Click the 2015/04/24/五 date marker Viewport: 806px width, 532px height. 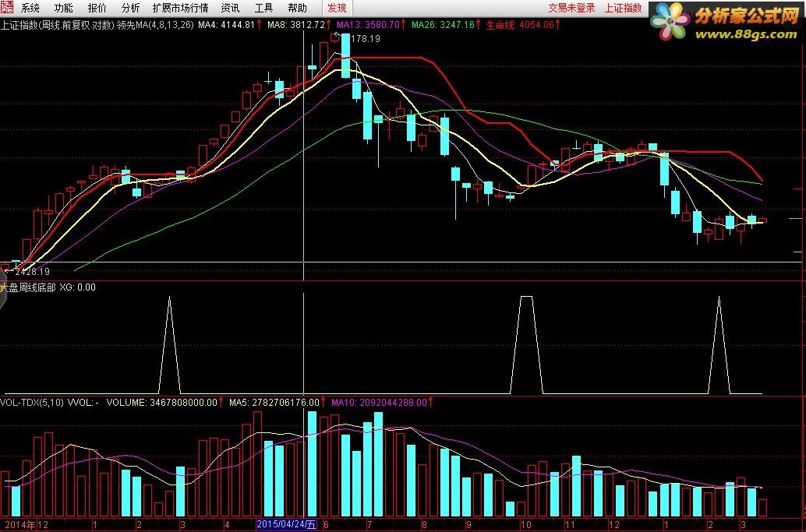tap(286, 524)
